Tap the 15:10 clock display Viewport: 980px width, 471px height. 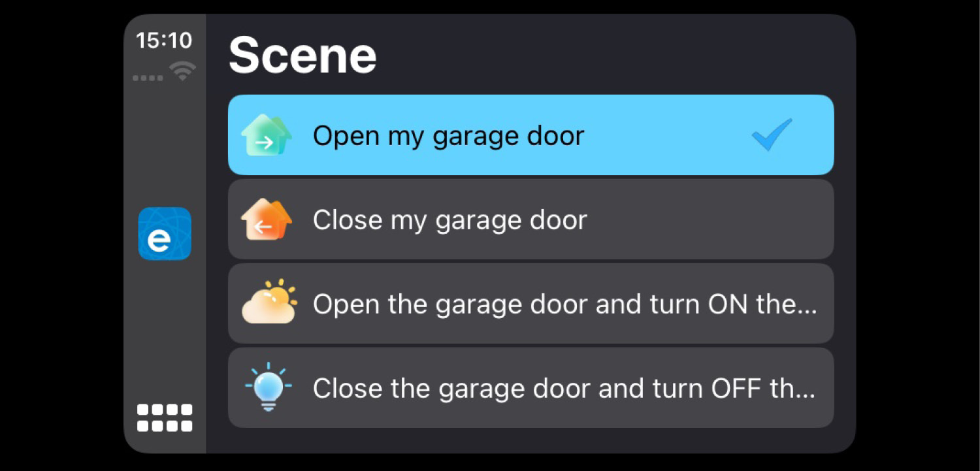tap(165, 41)
